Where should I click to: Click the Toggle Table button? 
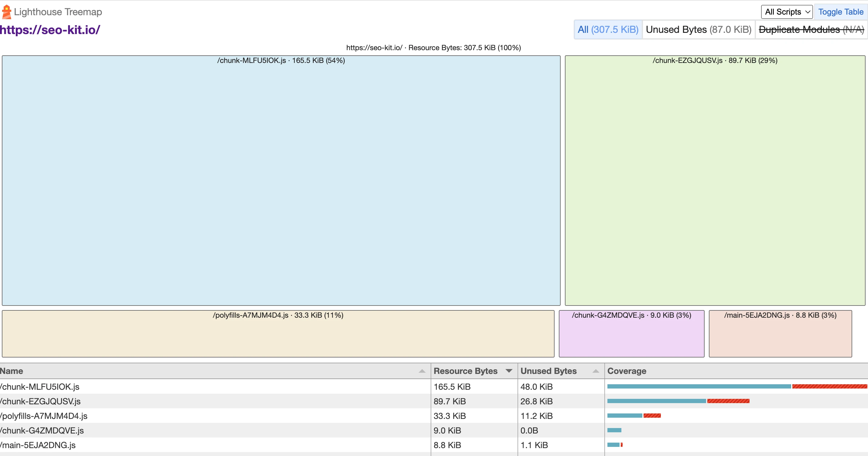click(841, 12)
